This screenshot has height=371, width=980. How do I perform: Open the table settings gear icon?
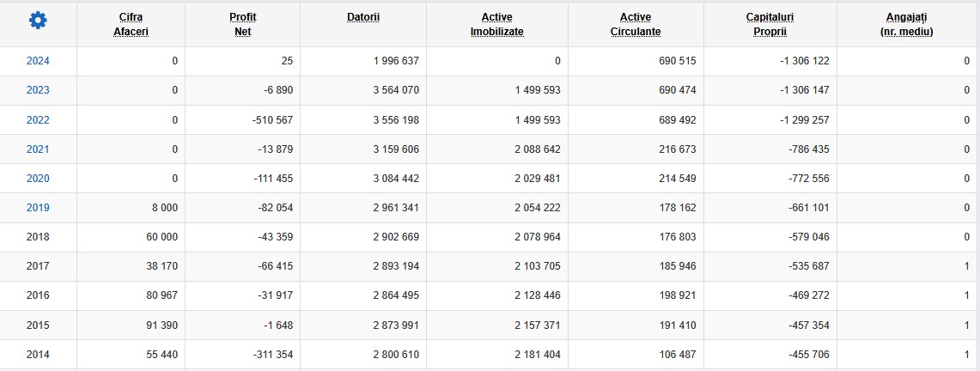point(38,21)
